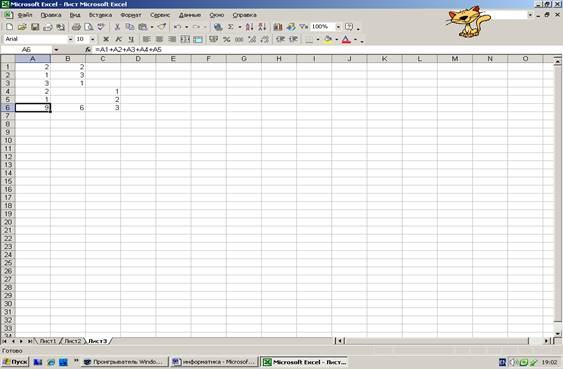Image resolution: width=563 pixels, height=369 pixels.
Task: Open the Chart Wizard icon
Action: [278, 27]
